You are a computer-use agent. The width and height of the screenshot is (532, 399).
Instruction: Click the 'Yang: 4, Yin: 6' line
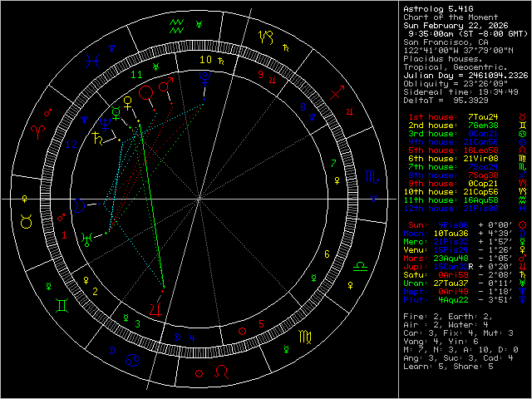pyautogui.click(x=441, y=341)
